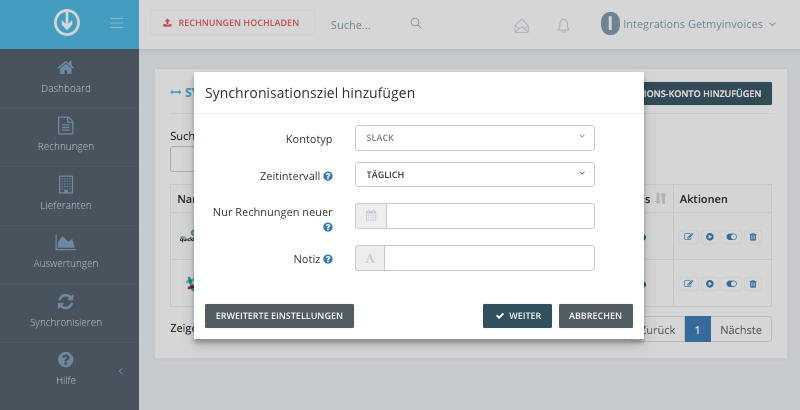The width and height of the screenshot is (800, 410).
Task: Click the Notiz text field
Action: (x=489, y=258)
